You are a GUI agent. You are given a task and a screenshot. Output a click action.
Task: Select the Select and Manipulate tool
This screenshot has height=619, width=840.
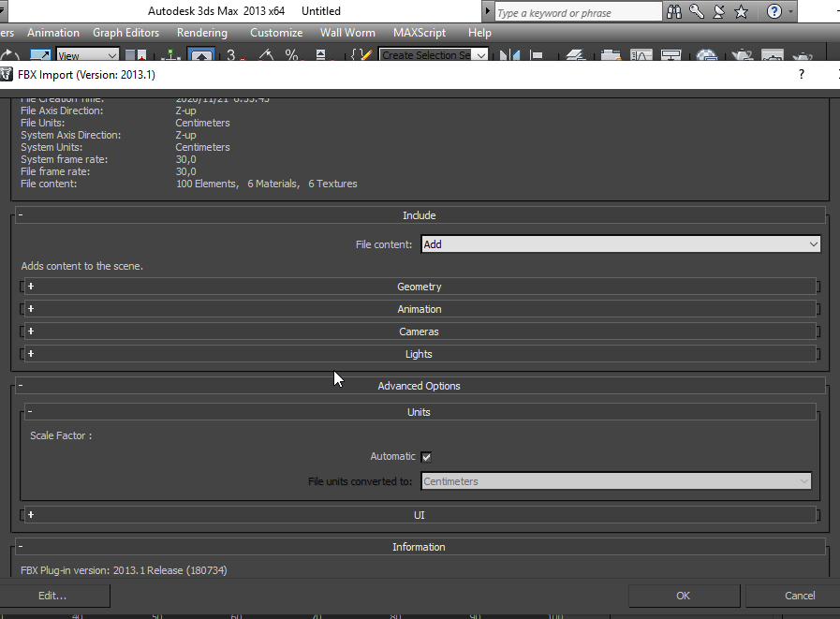point(170,55)
